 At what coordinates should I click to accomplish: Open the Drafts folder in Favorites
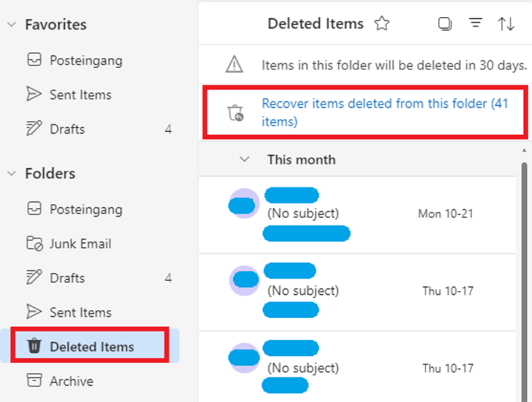click(x=71, y=129)
